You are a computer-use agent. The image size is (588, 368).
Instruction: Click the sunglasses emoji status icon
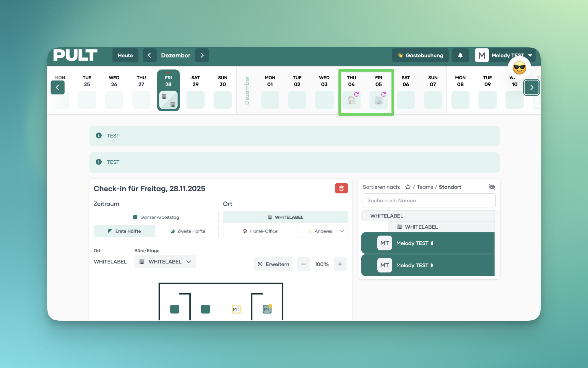pos(519,68)
